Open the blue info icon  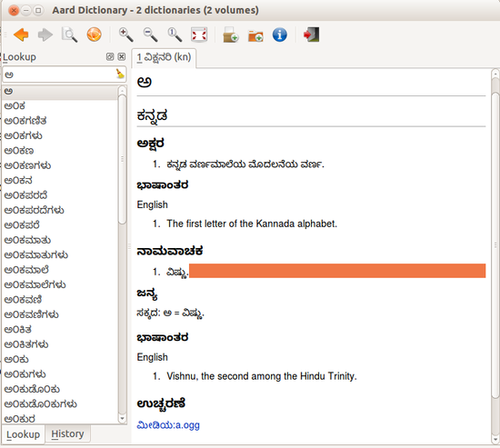(x=280, y=35)
